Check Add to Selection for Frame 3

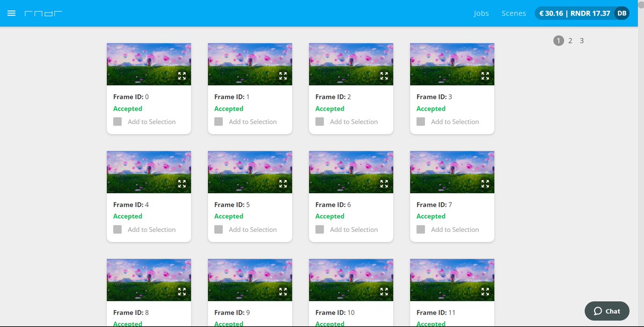coord(421,122)
